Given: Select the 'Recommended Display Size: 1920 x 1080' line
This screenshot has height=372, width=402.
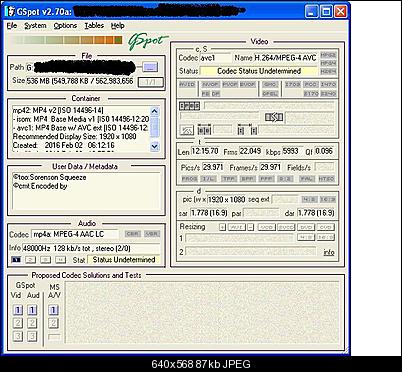Looking at the screenshot, I should (x=74, y=136).
